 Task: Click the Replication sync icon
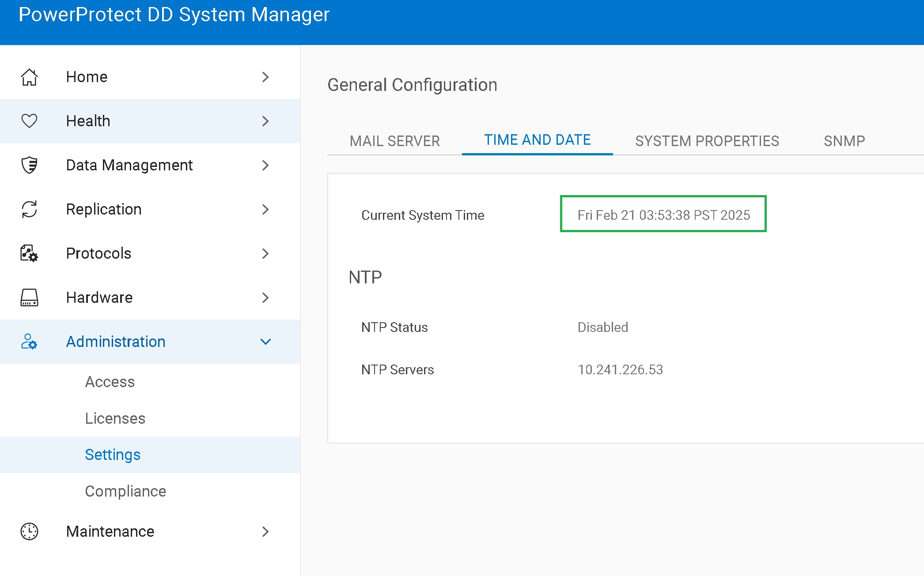point(29,209)
